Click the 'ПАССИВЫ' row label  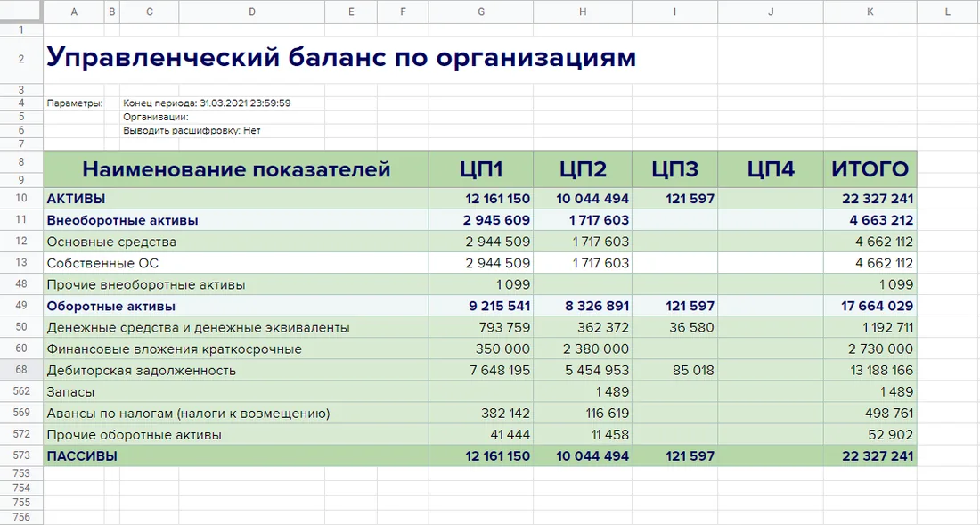tap(82, 456)
